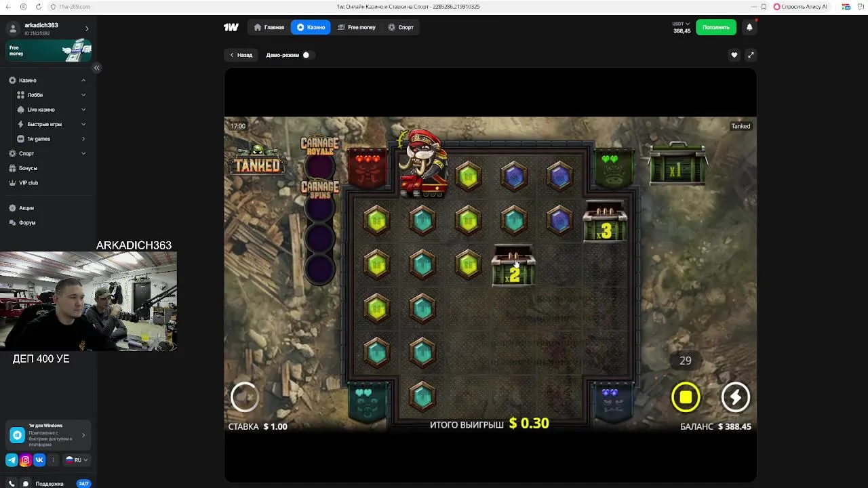Click the bet amount $ 1.00
The height and width of the screenshot is (488, 868).
click(275, 426)
